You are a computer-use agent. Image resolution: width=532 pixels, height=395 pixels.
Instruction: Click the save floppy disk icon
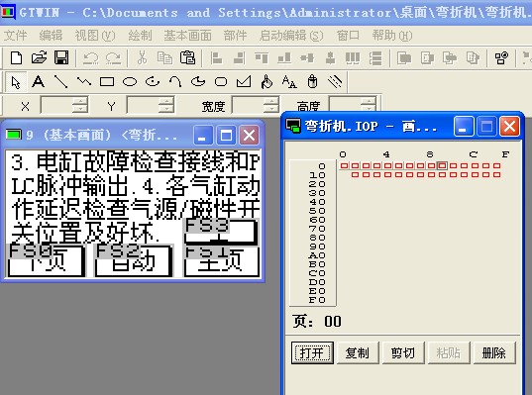point(61,57)
